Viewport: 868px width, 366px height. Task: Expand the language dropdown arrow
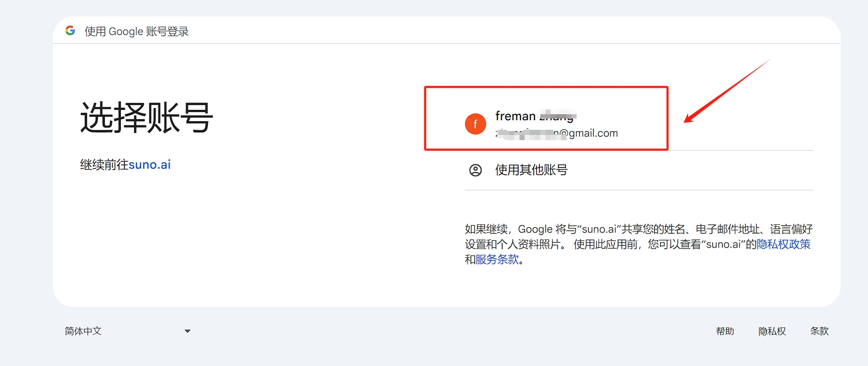[x=187, y=331]
